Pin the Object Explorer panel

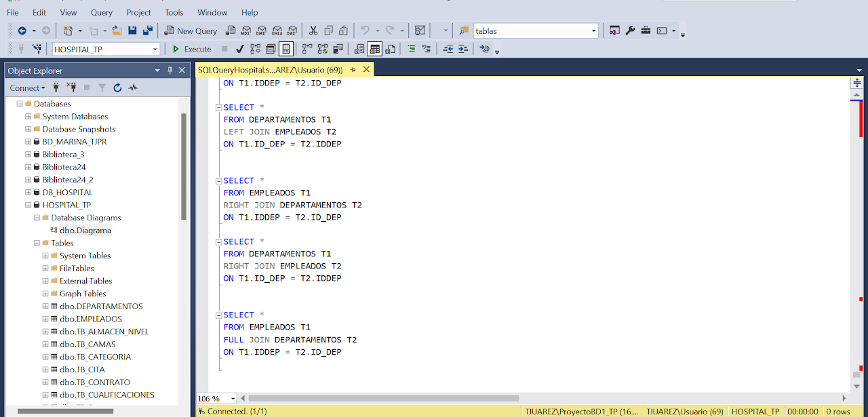tap(170, 71)
